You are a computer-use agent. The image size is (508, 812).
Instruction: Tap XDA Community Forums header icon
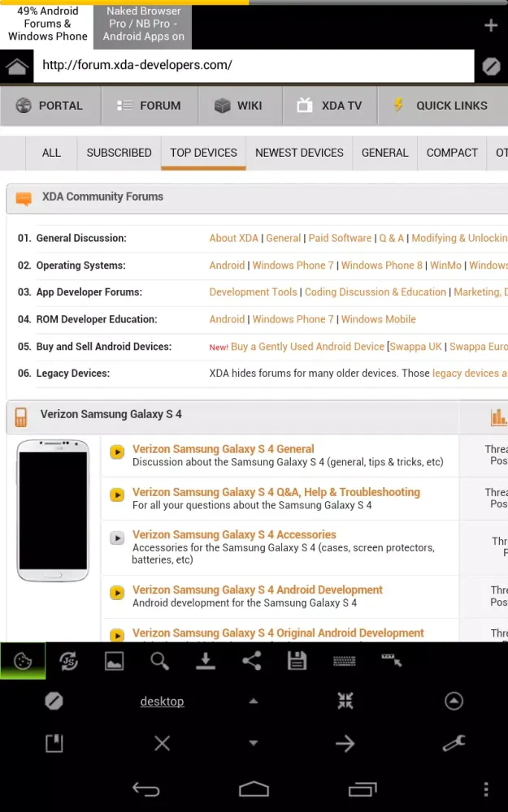(24, 198)
